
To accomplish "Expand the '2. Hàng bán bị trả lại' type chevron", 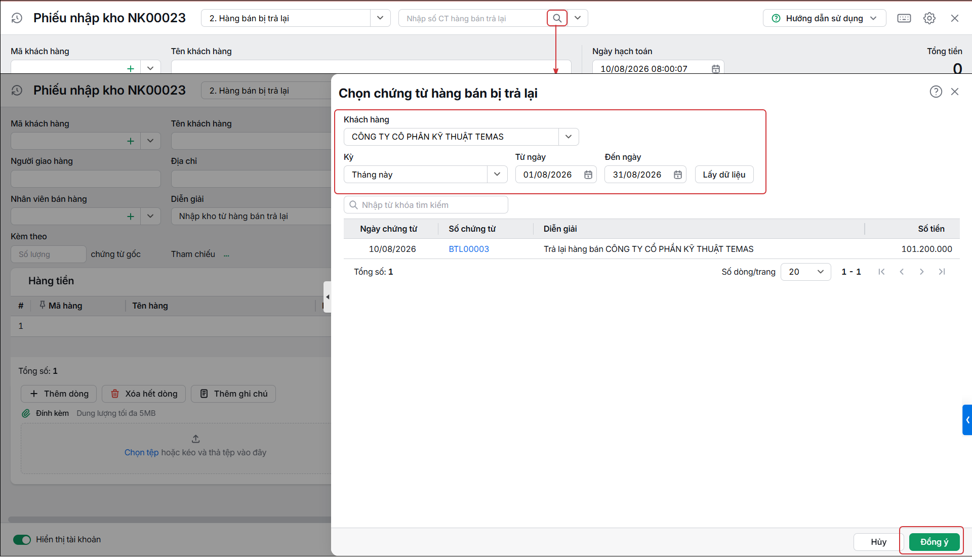I will (380, 18).
